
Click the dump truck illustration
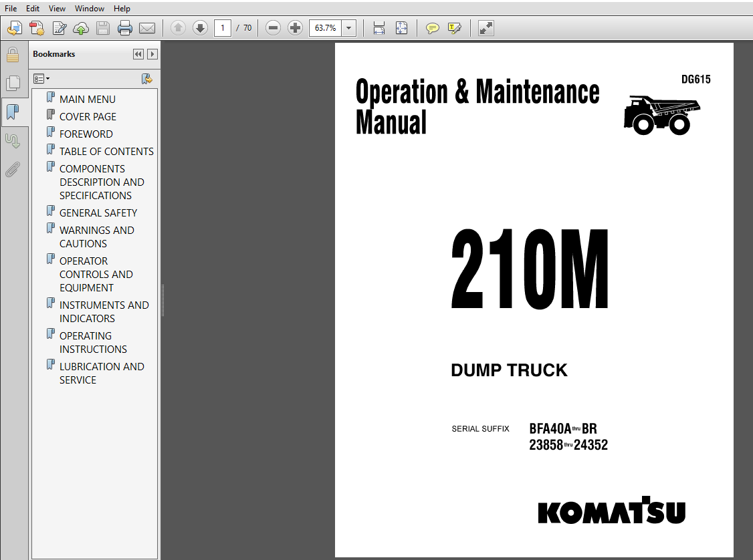tap(662, 115)
